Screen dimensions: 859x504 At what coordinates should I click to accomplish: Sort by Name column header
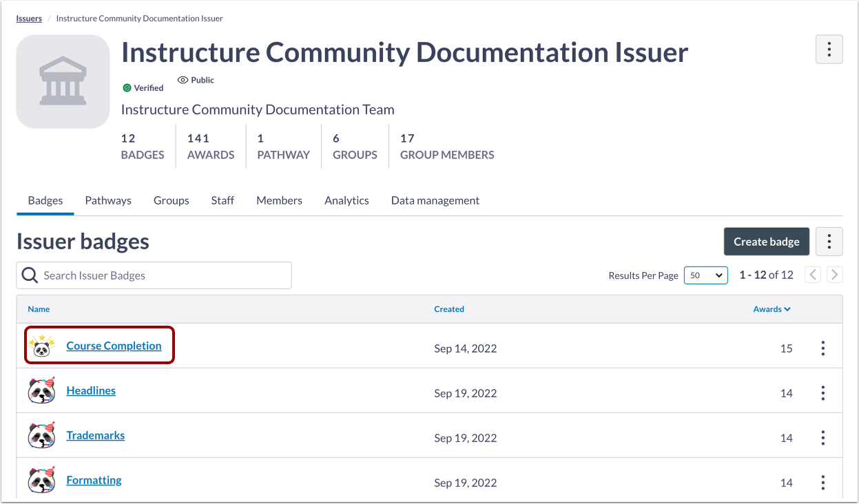coord(39,309)
